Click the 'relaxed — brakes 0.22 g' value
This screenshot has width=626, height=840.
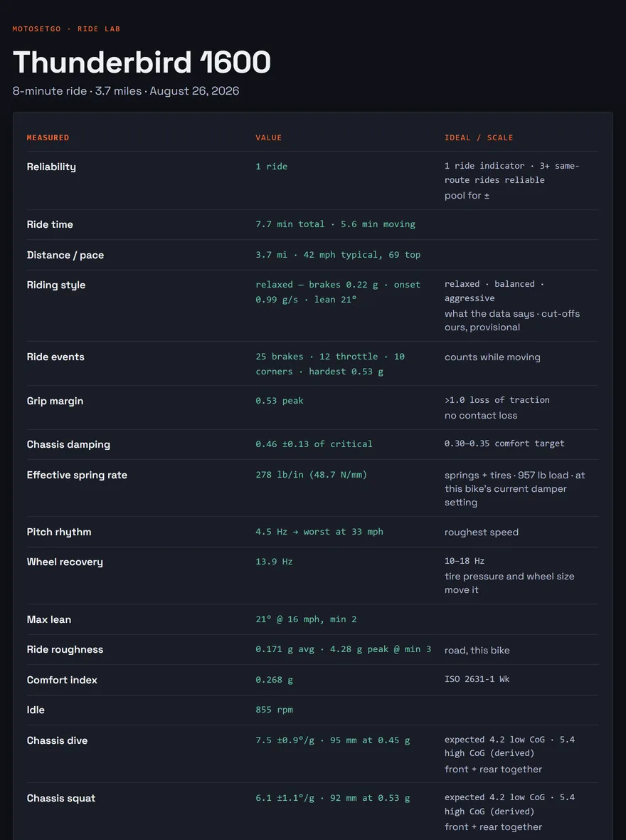(x=317, y=285)
